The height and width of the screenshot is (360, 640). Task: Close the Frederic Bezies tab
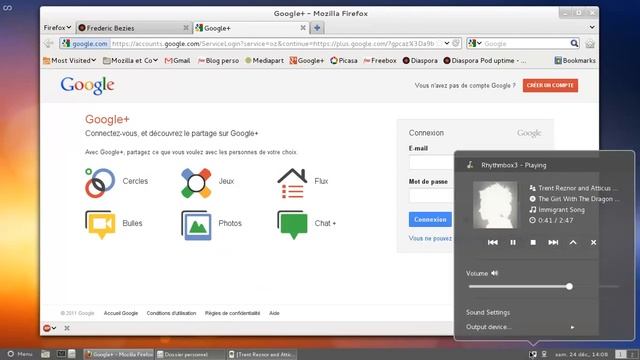(186, 28)
